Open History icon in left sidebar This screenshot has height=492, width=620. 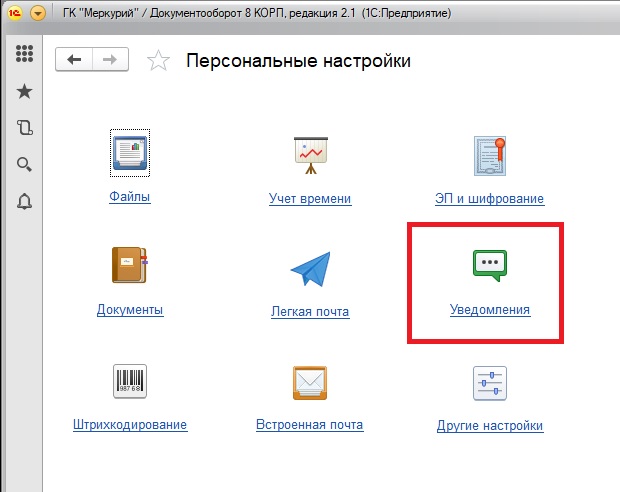[x=25, y=128]
